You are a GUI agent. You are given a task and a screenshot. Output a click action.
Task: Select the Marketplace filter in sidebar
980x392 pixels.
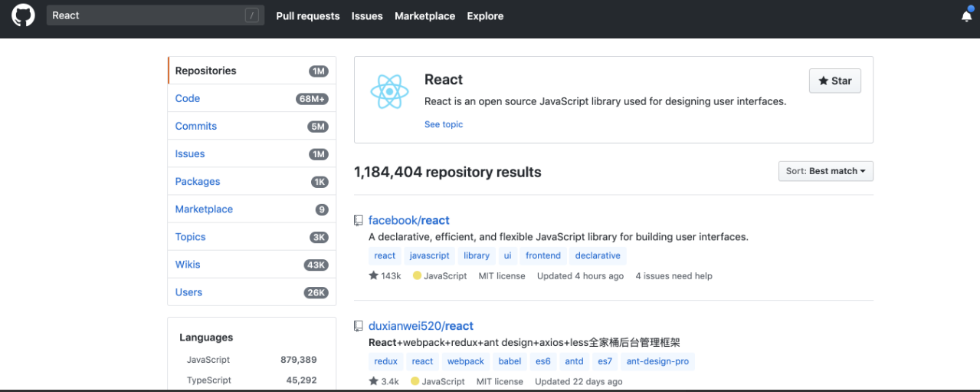point(251,209)
